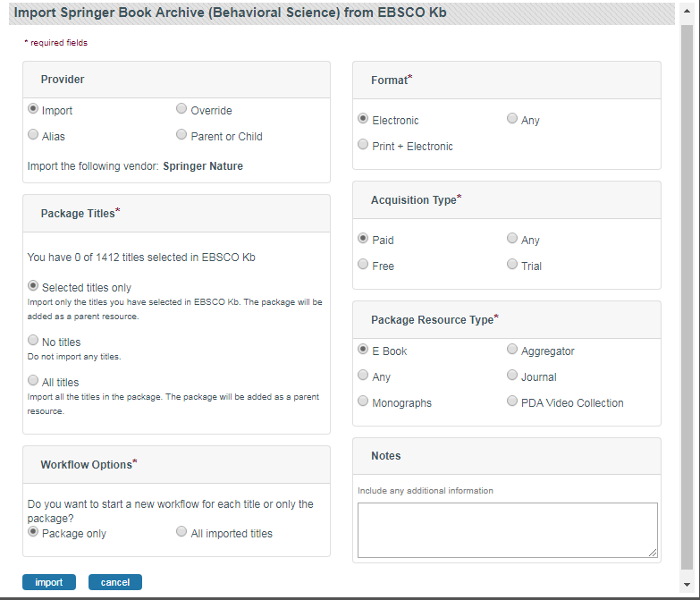Choose Free acquisition type
The width and height of the screenshot is (700, 600).
coord(363,264)
